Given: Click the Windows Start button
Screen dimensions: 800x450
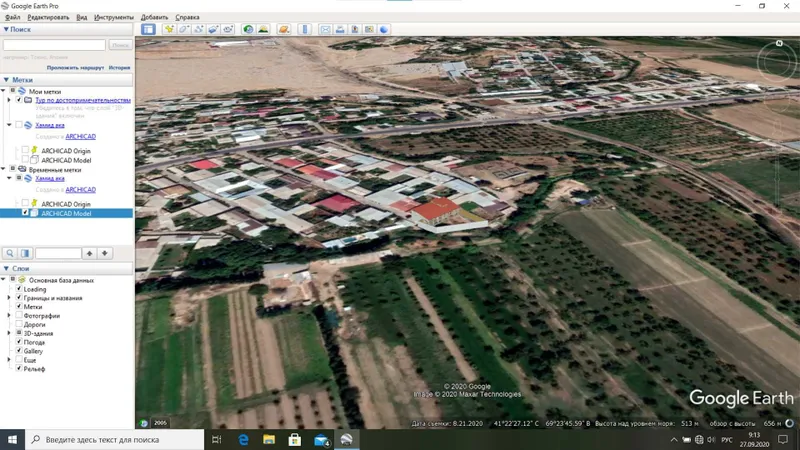Looking at the screenshot, I should pyautogui.click(x=12, y=439).
